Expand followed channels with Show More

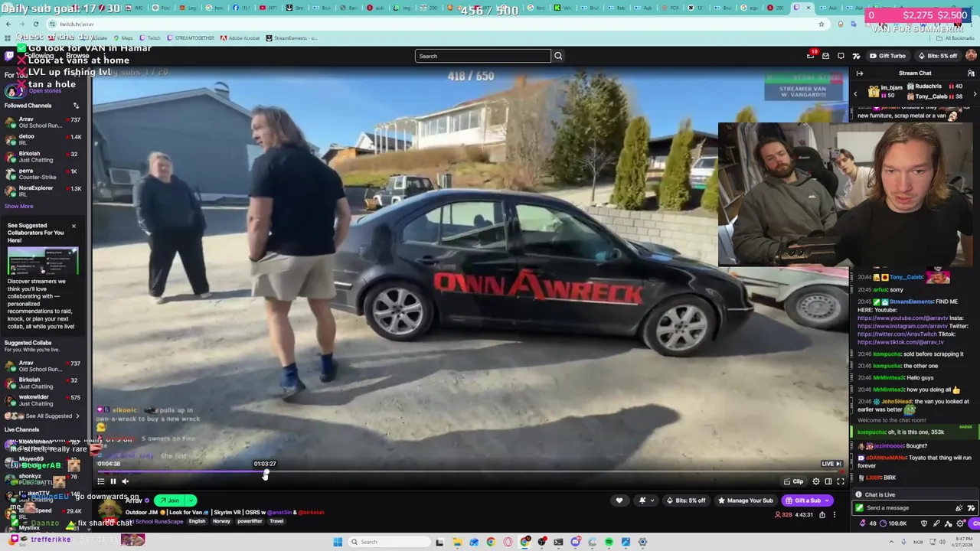tap(18, 207)
